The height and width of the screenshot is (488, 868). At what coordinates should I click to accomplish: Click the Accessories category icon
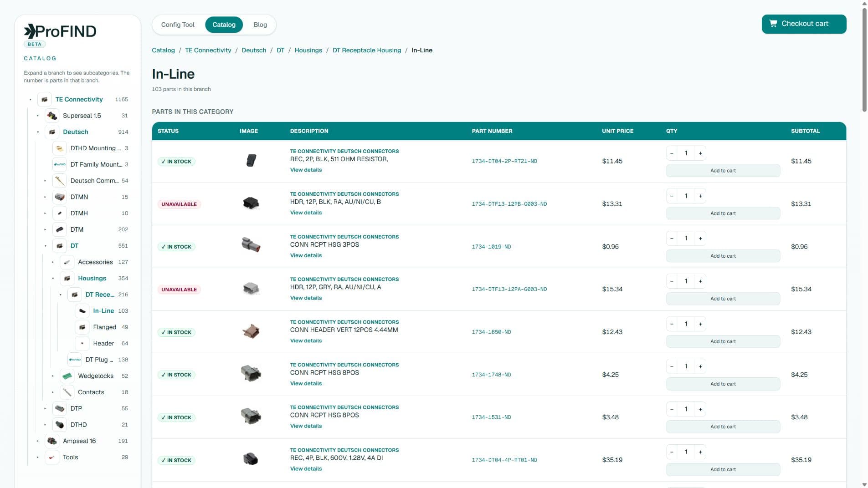click(67, 262)
